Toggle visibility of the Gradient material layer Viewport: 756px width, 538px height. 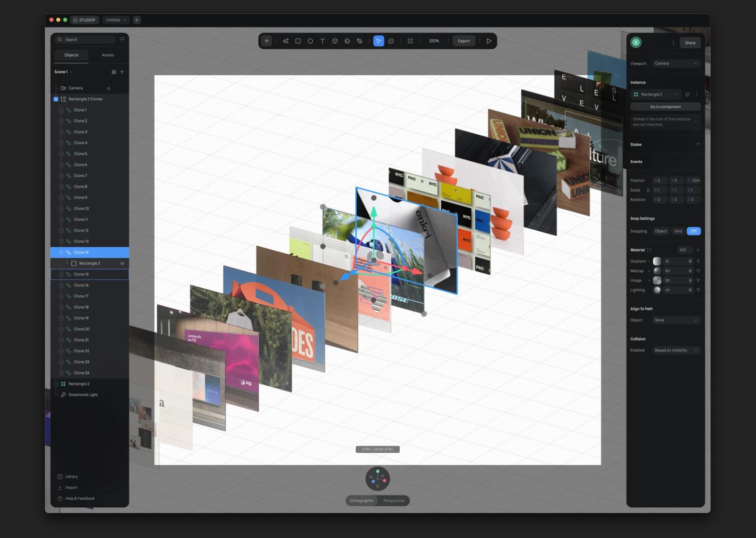pyautogui.click(x=698, y=261)
